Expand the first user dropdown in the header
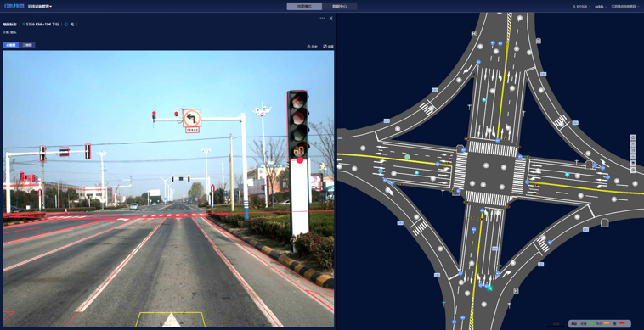 tap(582, 7)
